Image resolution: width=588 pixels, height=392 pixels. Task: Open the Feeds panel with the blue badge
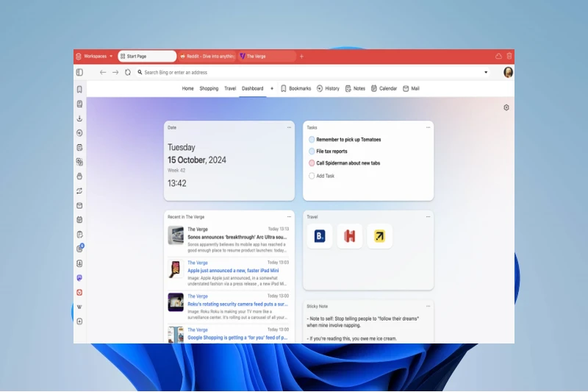(x=80, y=249)
